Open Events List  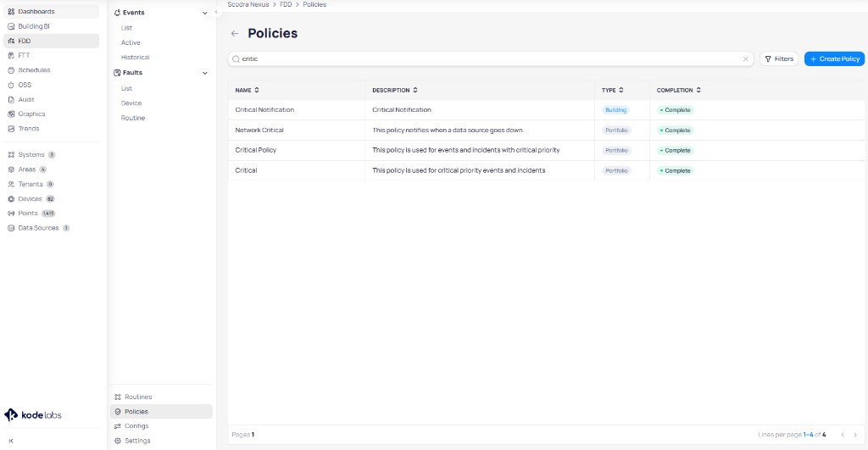pos(127,28)
